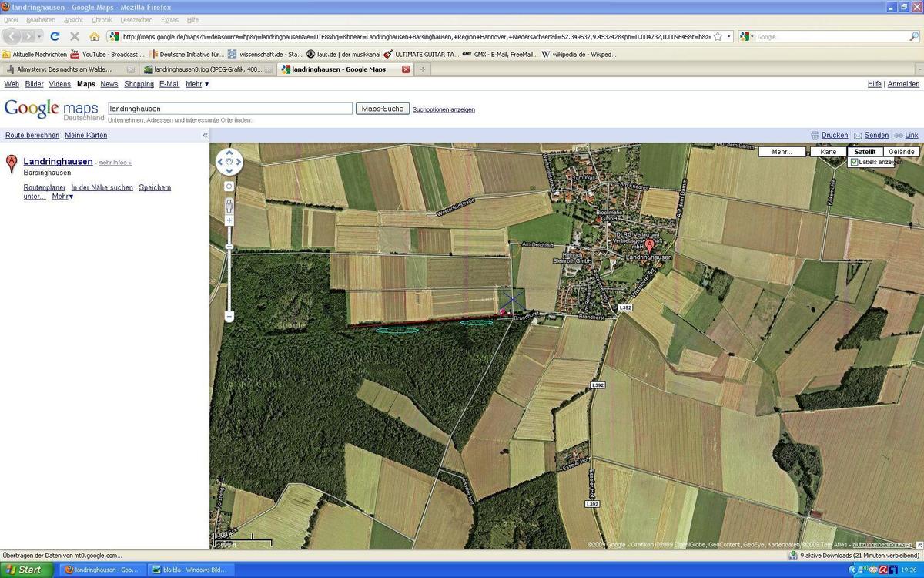Click the red marker A on map
924x578 pixels.
[x=649, y=245]
